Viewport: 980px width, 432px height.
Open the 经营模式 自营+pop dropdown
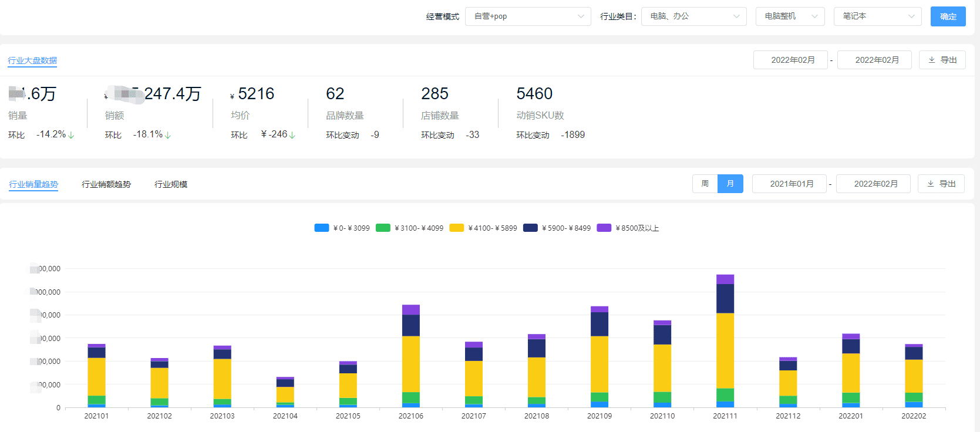[x=528, y=16]
